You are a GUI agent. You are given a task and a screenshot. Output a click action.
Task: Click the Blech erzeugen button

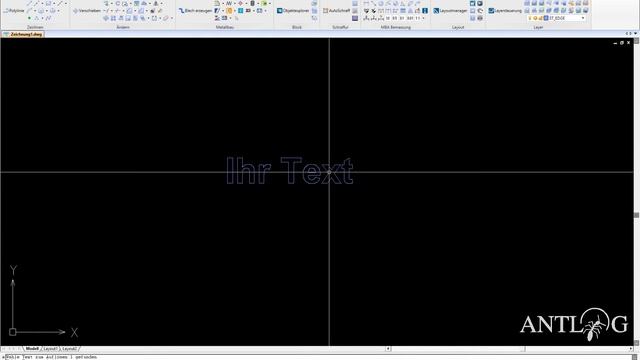coord(196,11)
